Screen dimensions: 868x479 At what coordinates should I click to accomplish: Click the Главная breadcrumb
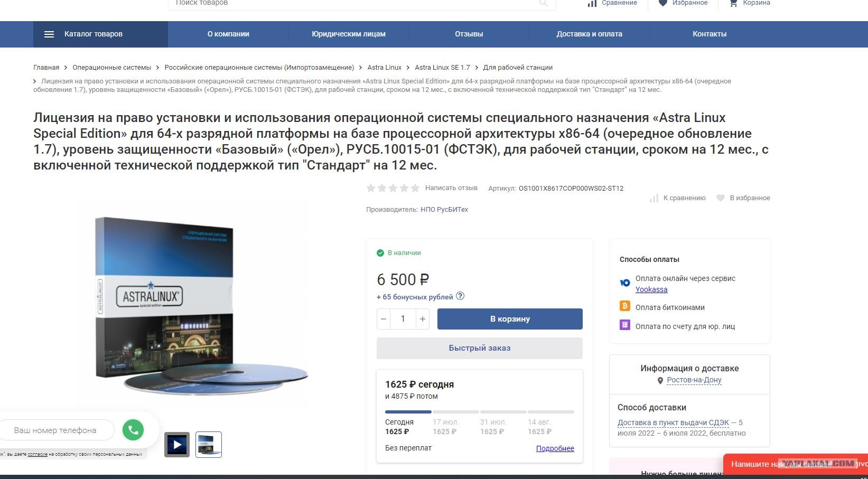coord(46,68)
